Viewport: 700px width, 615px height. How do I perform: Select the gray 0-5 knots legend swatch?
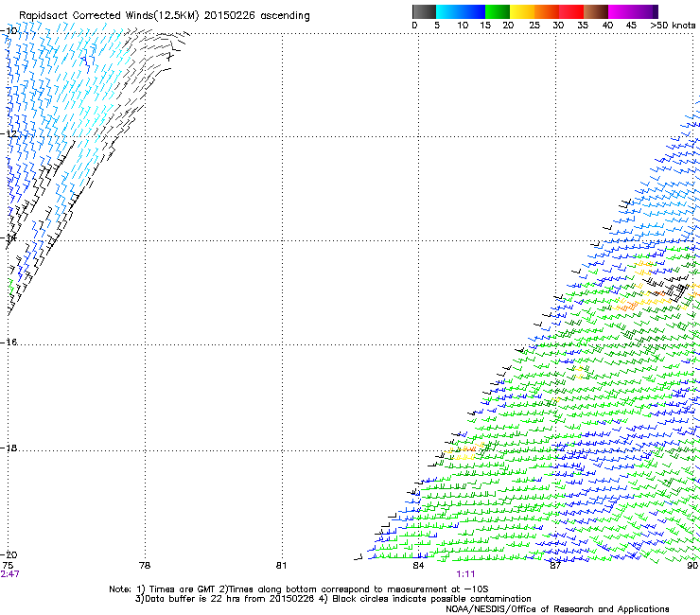pyautogui.click(x=425, y=11)
